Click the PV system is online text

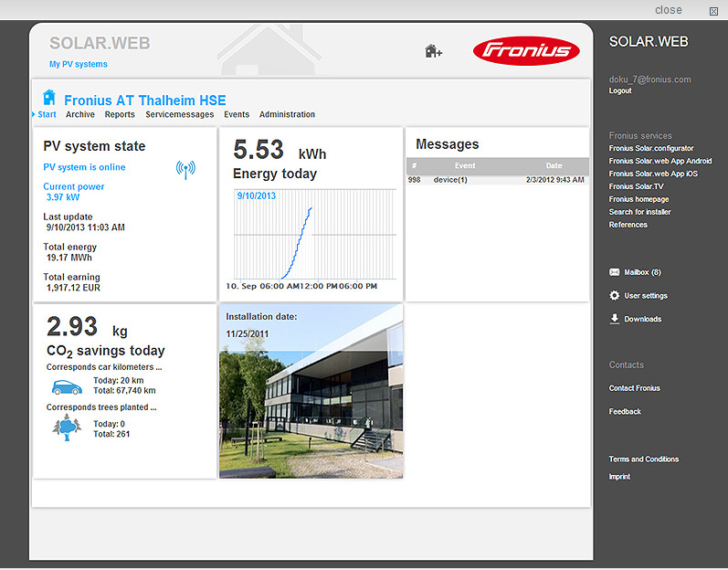tap(84, 167)
